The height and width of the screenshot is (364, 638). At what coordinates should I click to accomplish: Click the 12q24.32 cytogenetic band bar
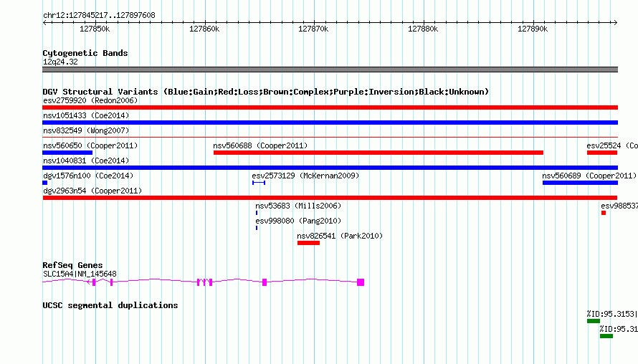(x=330, y=70)
